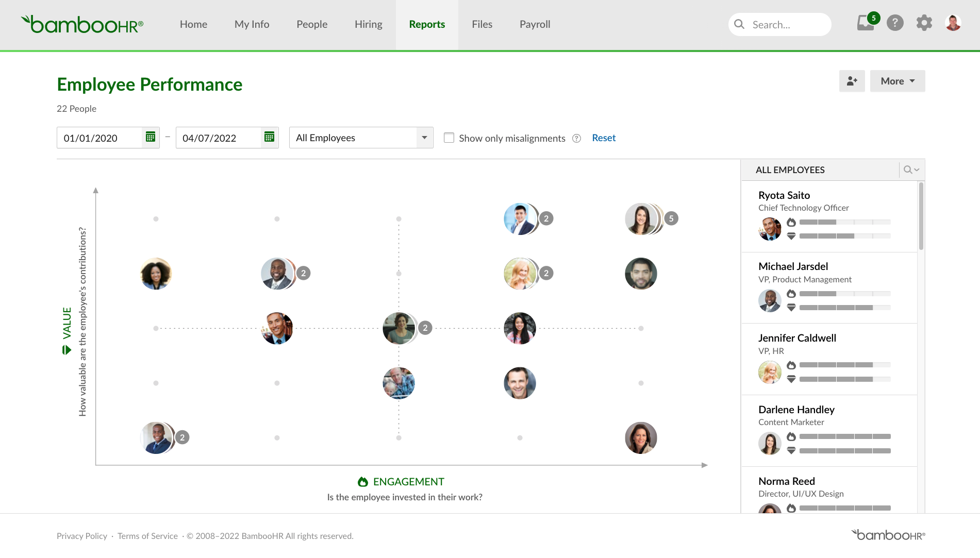
Task: Open notifications inbox showing 5 alerts
Action: (x=866, y=23)
